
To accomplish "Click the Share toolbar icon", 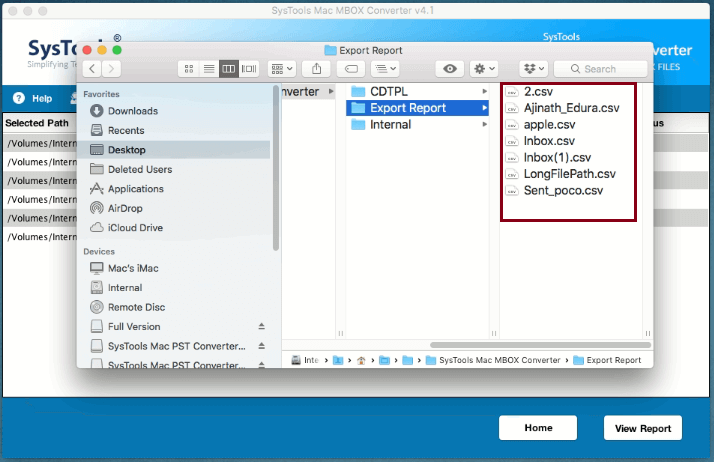I will click(316, 69).
